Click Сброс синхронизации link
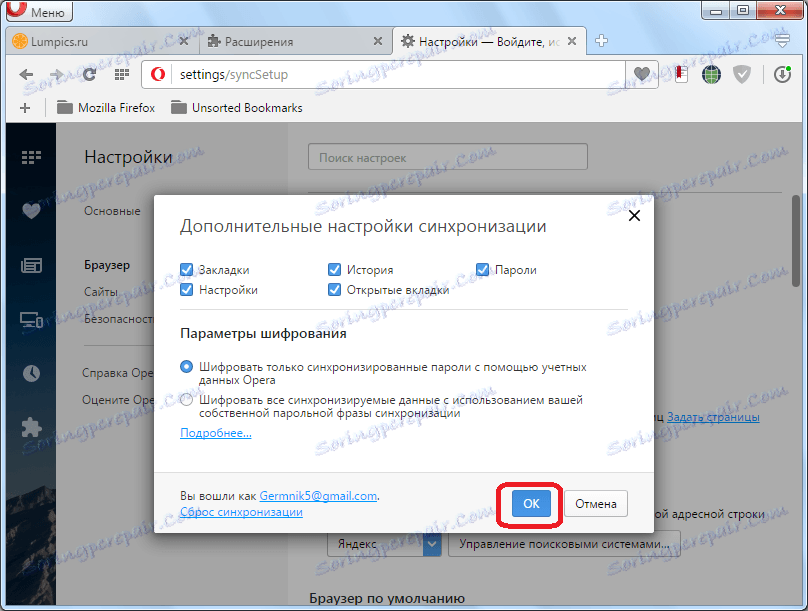This screenshot has height=611, width=808. pos(241,512)
